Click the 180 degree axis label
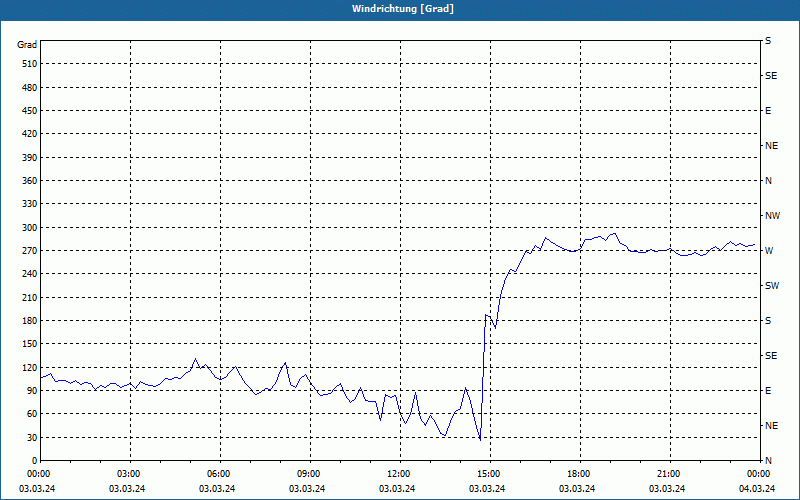 [x=30, y=321]
